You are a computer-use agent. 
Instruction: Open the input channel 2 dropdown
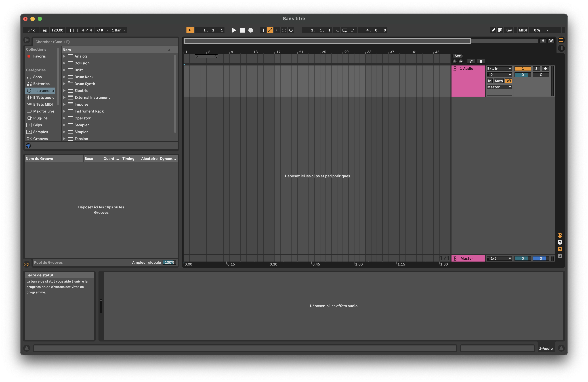pos(499,75)
